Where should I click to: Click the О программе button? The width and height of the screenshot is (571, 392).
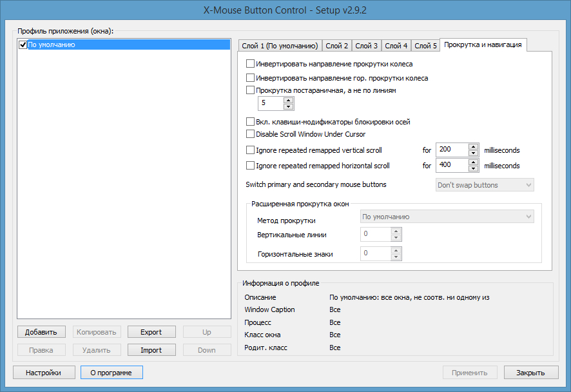(x=111, y=373)
